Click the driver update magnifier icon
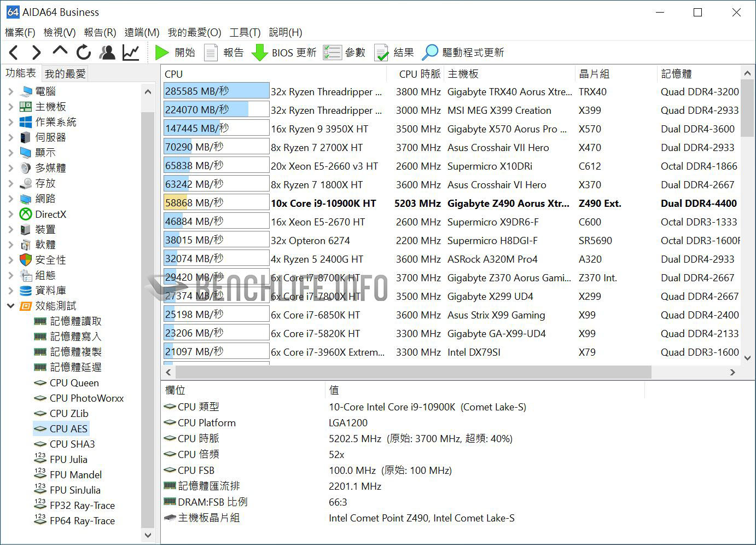The height and width of the screenshot is (545, 756). click(x=430, y=53)
